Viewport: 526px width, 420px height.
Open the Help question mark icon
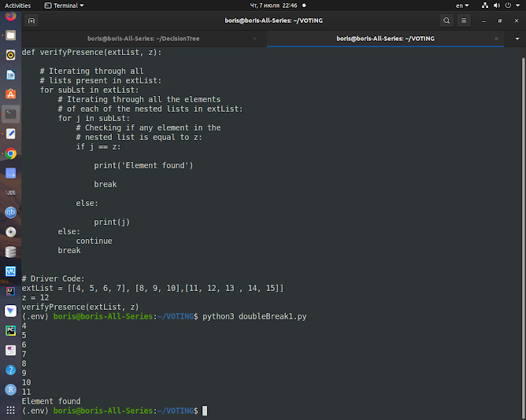11,370
